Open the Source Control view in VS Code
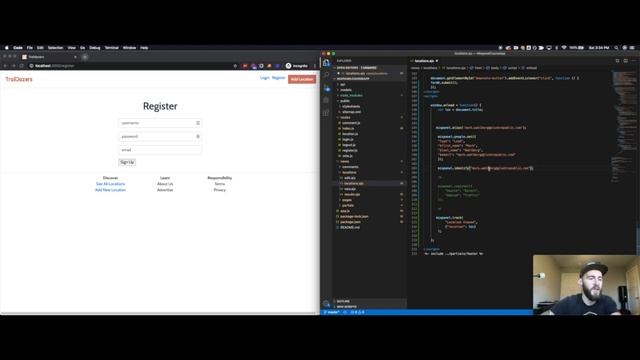Image resolution: width=640 pixels, height=360 pixels. click(326, 88)
